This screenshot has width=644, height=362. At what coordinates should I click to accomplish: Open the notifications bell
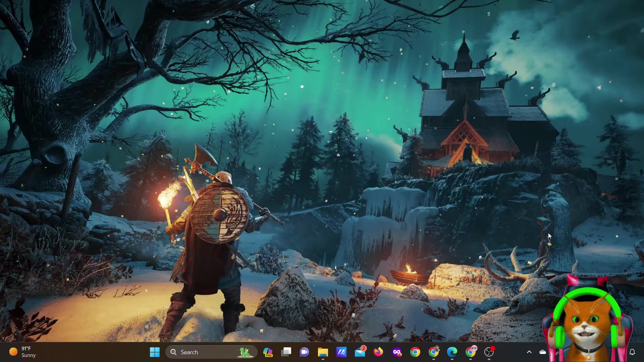tap(632, 352)
